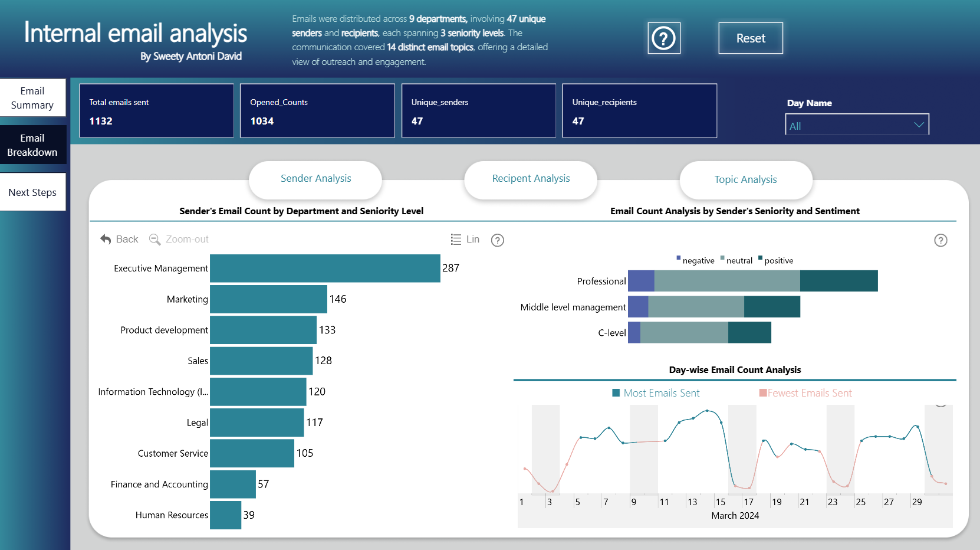Click Middle level management neutral segment
The height and width of the screenshot is (550, 980).
pyautogui.click(x=696, y=307)
